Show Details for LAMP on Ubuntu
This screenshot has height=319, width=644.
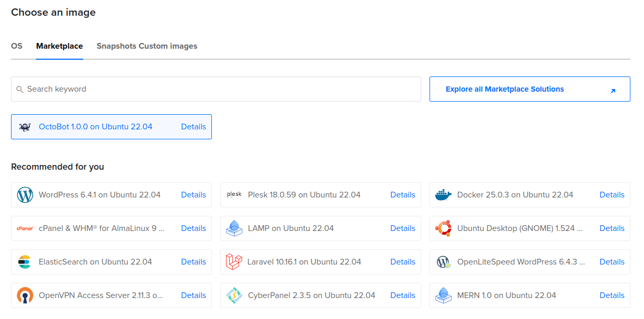click(x=403, y=228)
